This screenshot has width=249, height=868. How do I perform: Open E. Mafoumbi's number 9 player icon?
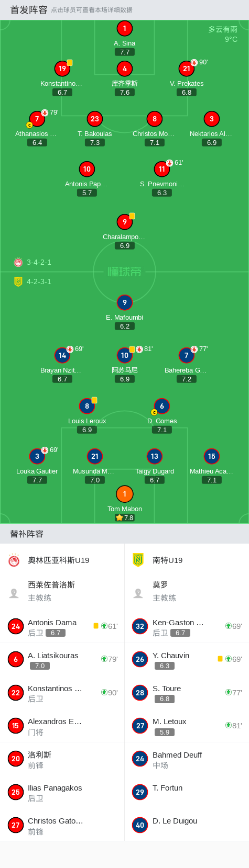(x=125, y=302)
